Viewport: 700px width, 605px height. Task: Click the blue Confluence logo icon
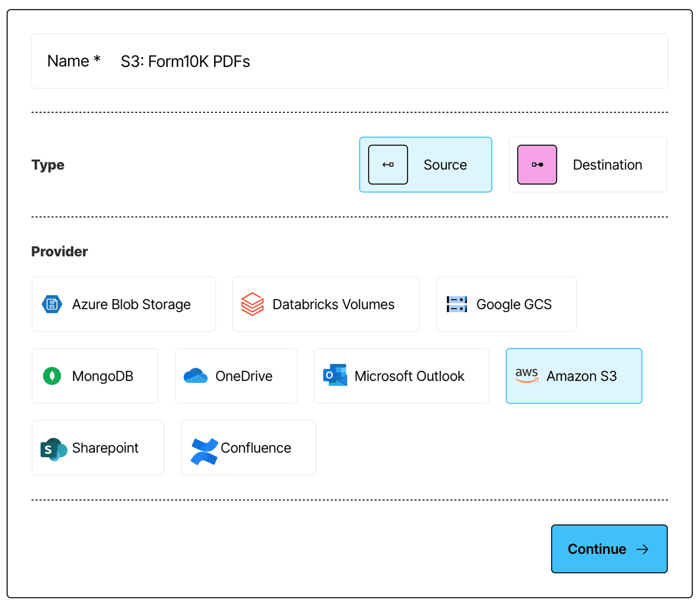point(204,451)
